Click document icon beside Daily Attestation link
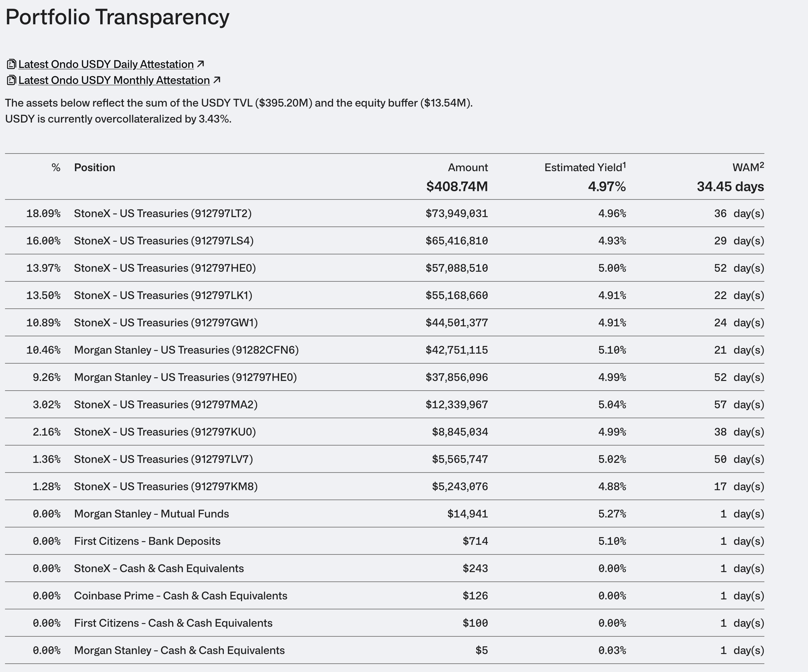 tap(11, 64)
